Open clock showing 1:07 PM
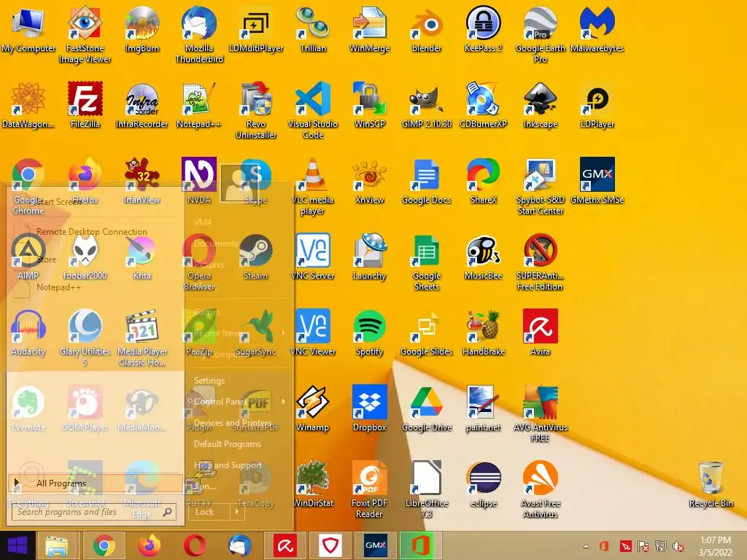Screen dimensions: 747x560 715,540
